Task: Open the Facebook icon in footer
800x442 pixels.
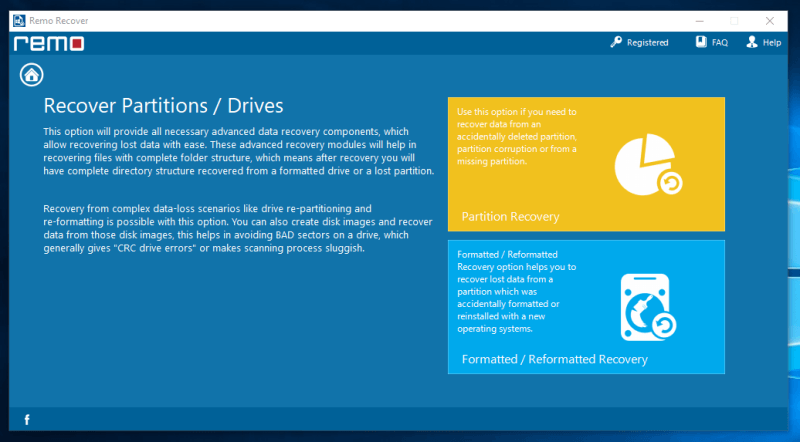Action: click(27, 420)
